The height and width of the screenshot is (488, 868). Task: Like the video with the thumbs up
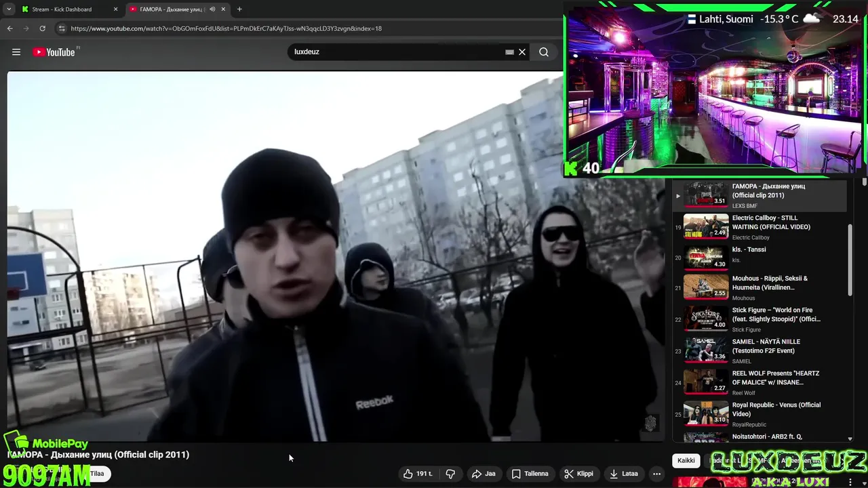click(418, 474)
